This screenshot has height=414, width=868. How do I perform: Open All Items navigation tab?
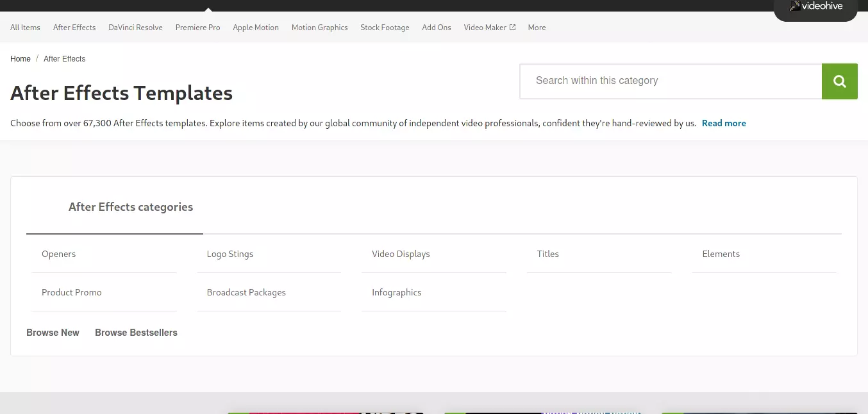[25, 28]
